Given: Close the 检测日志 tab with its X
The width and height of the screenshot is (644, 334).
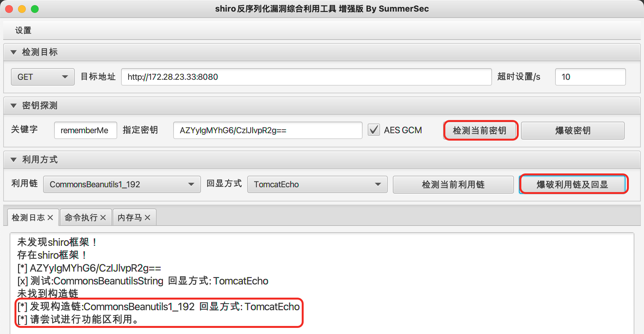Looking at the screenshot, I should (50, 218).
